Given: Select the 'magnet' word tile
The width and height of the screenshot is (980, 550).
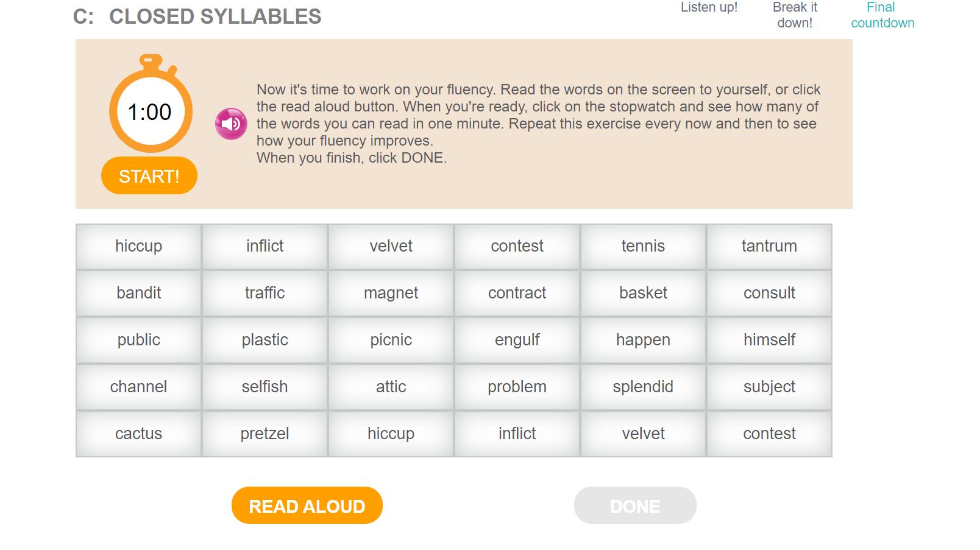Looking at the screenshot, I should (x=391, y=294).
